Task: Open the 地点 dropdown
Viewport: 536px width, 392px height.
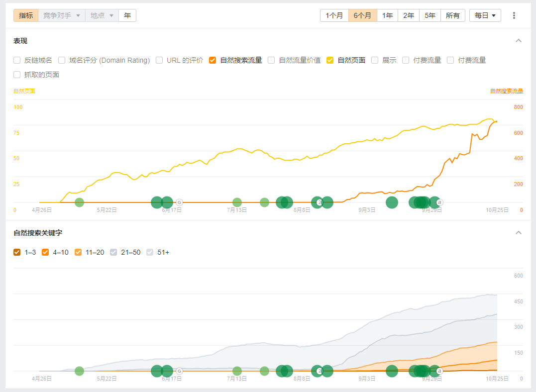Action: click(102, 15)
